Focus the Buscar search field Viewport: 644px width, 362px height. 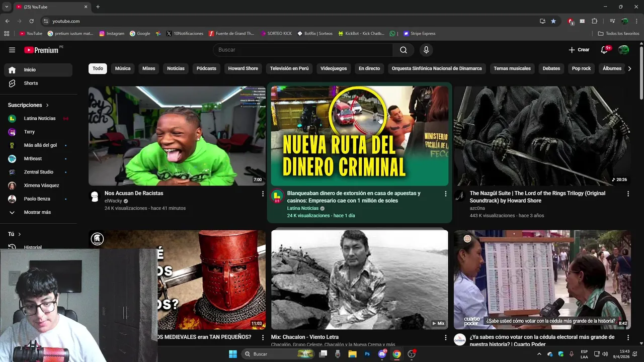(303, 50)
